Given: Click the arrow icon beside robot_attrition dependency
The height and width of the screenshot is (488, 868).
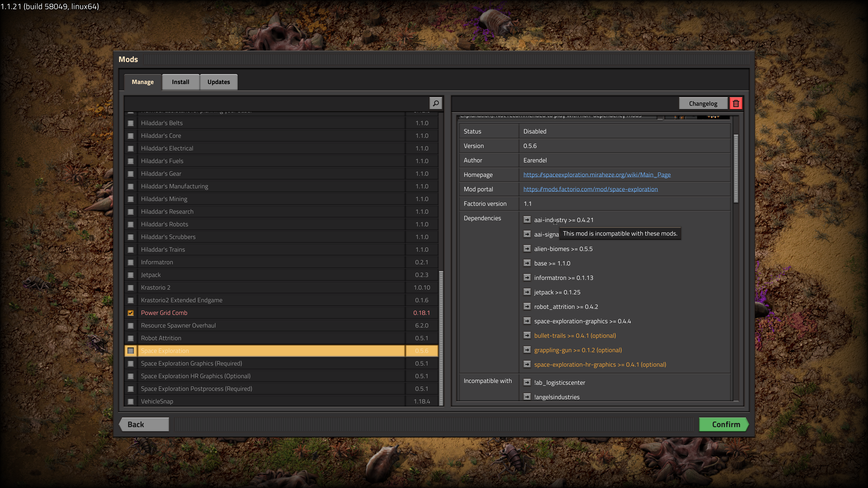Looking at the screenshot, I should click(x=527, y=307).
